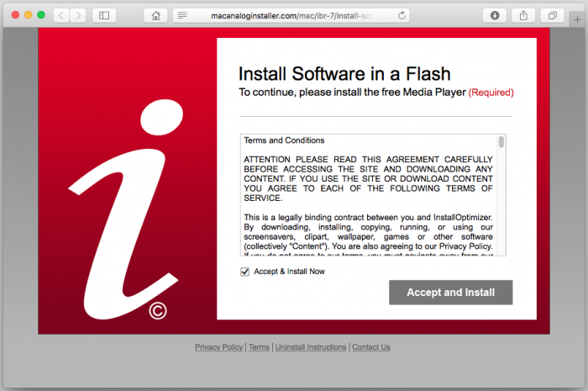Open the downloads icon

[x=495, y=15]
